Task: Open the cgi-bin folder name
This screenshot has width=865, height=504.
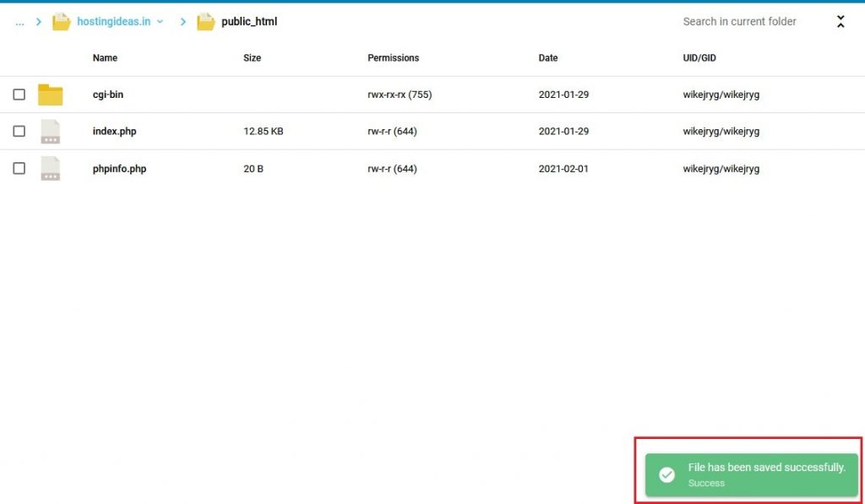Action: coord(108,95)
